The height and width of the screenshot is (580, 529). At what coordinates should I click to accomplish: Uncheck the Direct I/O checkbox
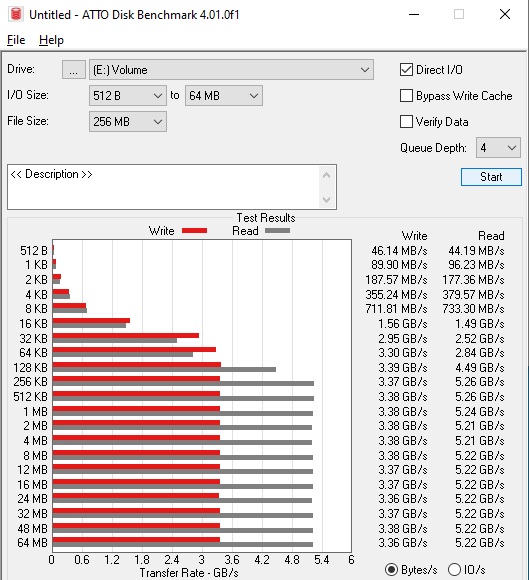[406, 70]
